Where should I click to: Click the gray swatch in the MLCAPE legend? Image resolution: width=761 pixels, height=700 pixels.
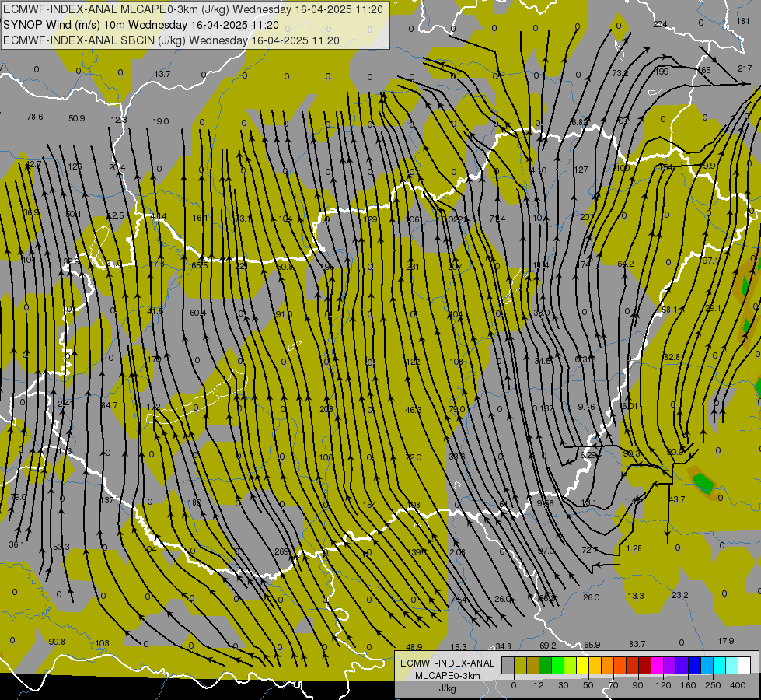tap(508, 666)
